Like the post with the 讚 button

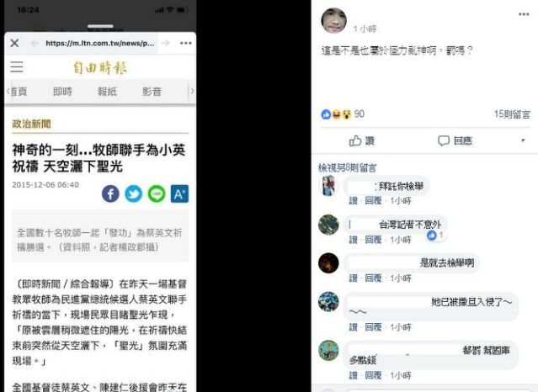[362, 140]
